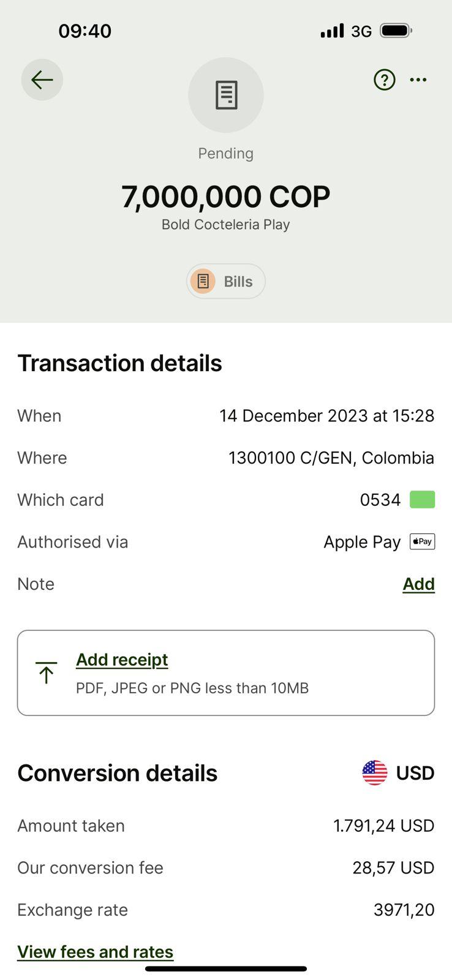Screen dimensions: 452x980
Task: Open the three-dot more options menu
Action: coord(418,80)
